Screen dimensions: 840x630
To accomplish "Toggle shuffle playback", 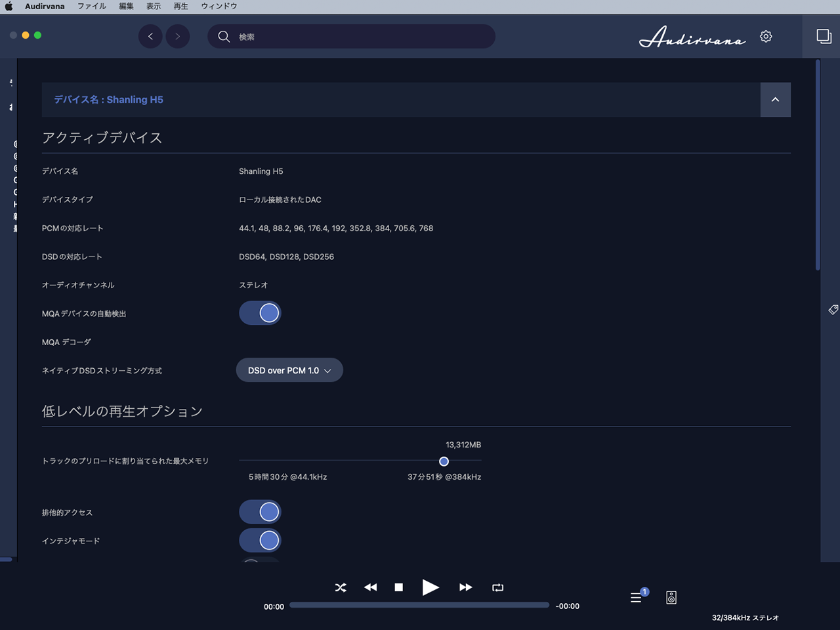I will pos(341,587).
